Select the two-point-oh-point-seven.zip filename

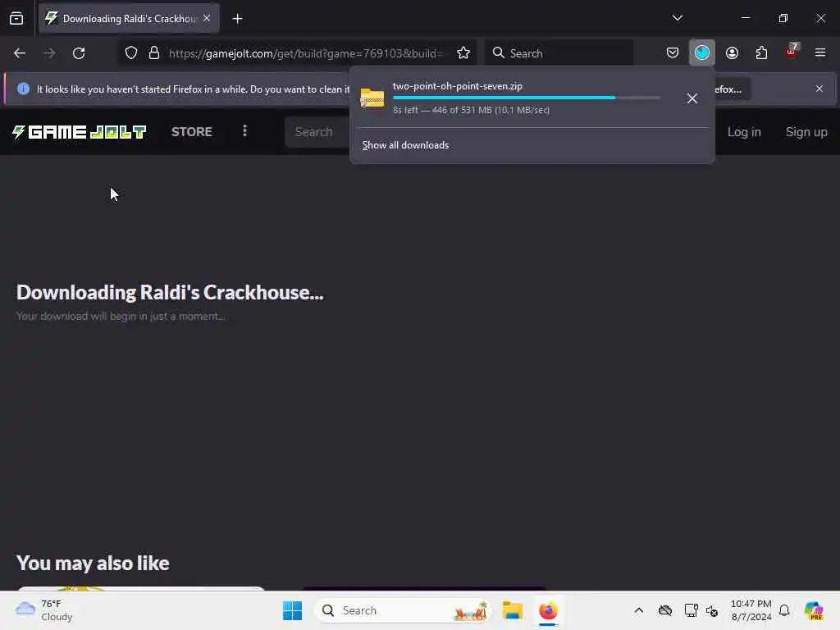pyautogui.click(x=458, y=86)
